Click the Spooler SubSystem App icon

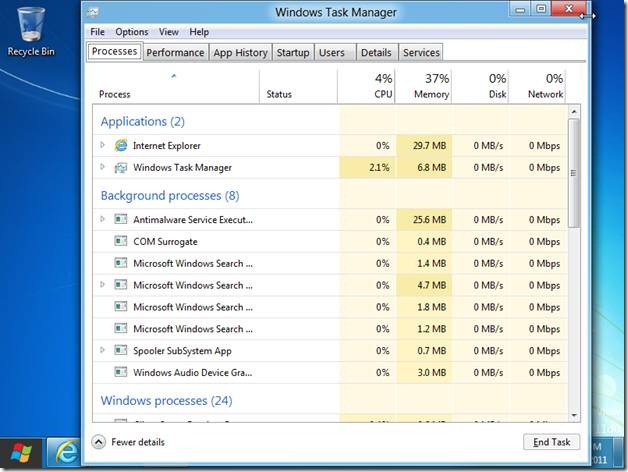click(x=121, y=351)
